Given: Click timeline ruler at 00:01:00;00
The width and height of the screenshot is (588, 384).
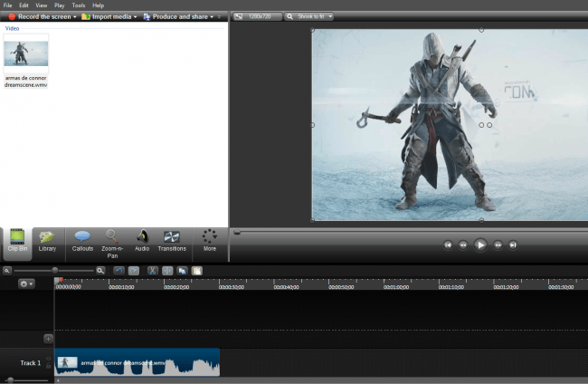Looking at the screenshot, I should pyautogui.click(x=396, y=287).
